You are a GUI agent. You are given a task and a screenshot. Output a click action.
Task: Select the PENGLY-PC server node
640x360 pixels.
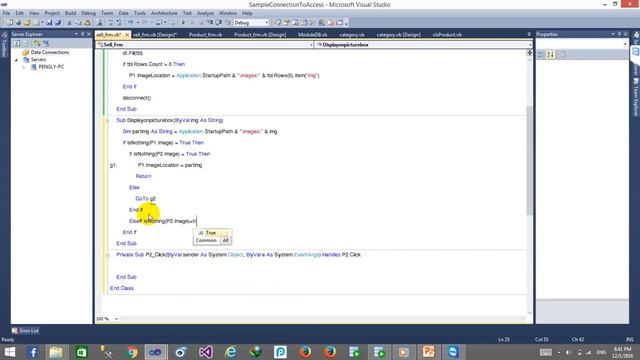tap(51, 67)
